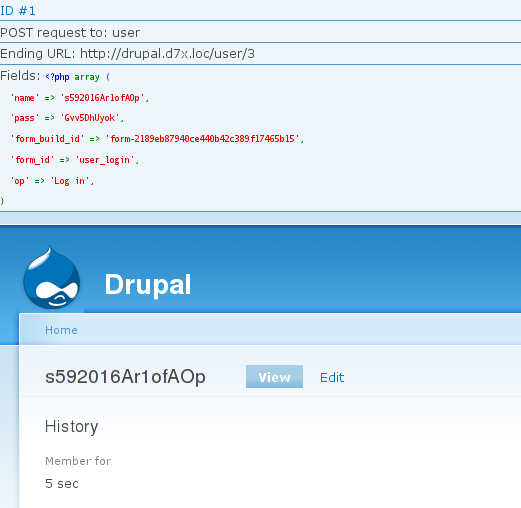Image resolution: width=521 pixels, height=508 pixels.
Task: Click the History section heading
Action: tap(72, 426)
